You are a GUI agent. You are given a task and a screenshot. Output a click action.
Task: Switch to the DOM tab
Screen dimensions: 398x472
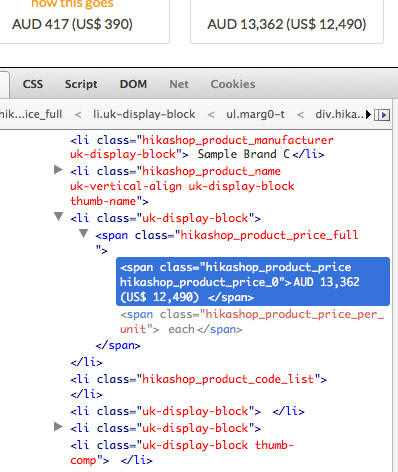click(133, 84)
